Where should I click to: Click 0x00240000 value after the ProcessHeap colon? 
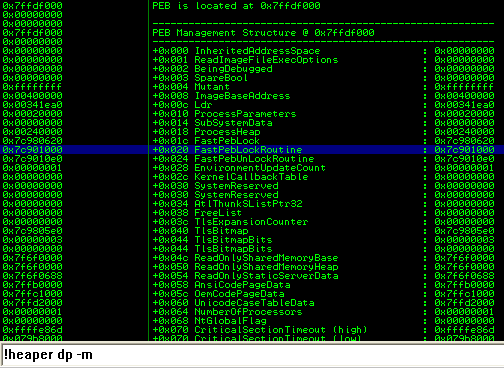[464, 132]
